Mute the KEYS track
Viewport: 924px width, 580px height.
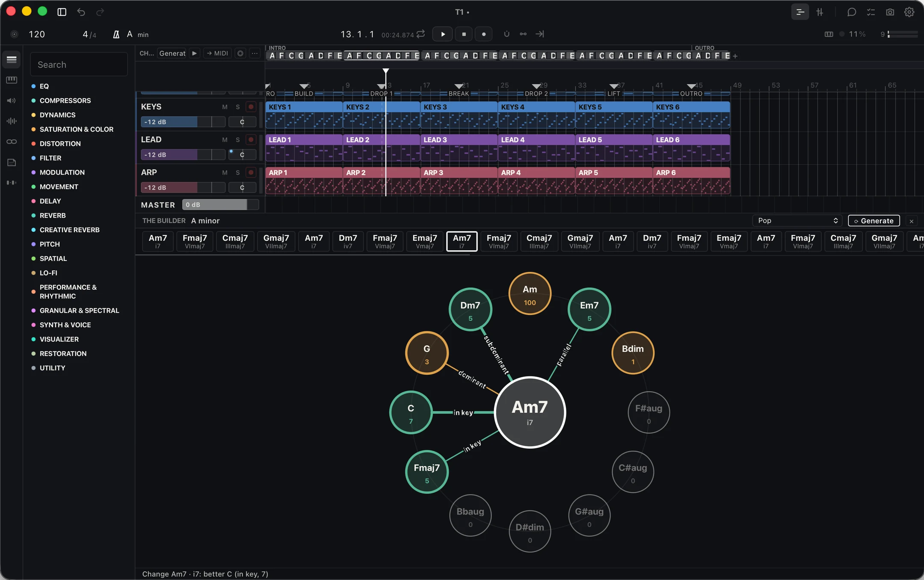click(x=225, y=107)
